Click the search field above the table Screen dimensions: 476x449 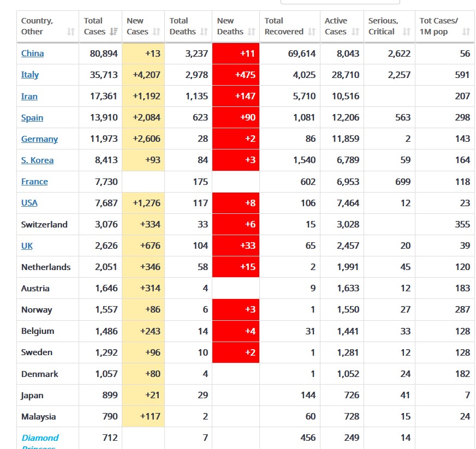[x=340, y=2]
